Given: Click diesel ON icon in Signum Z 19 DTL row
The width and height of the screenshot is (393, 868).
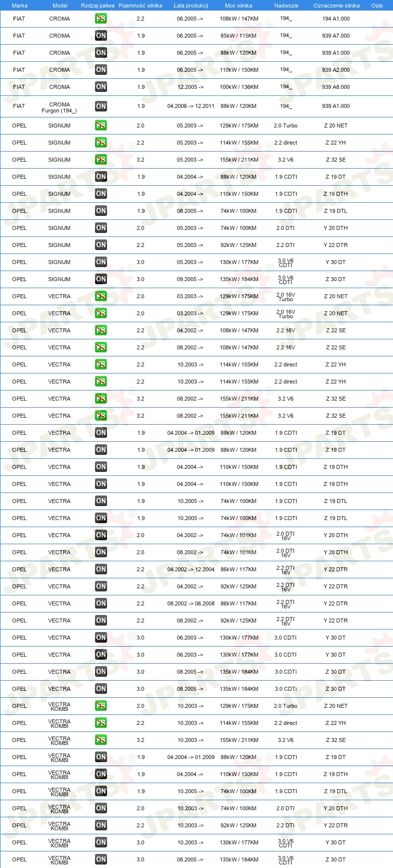Looking at the screenshot, I should coord(101,211).
